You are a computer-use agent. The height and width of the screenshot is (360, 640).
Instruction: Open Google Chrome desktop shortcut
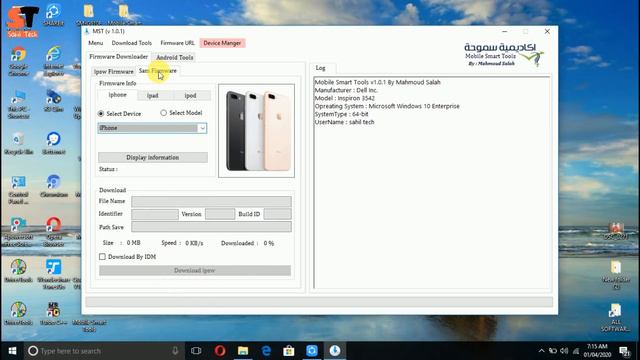click(x=18, y=61)
